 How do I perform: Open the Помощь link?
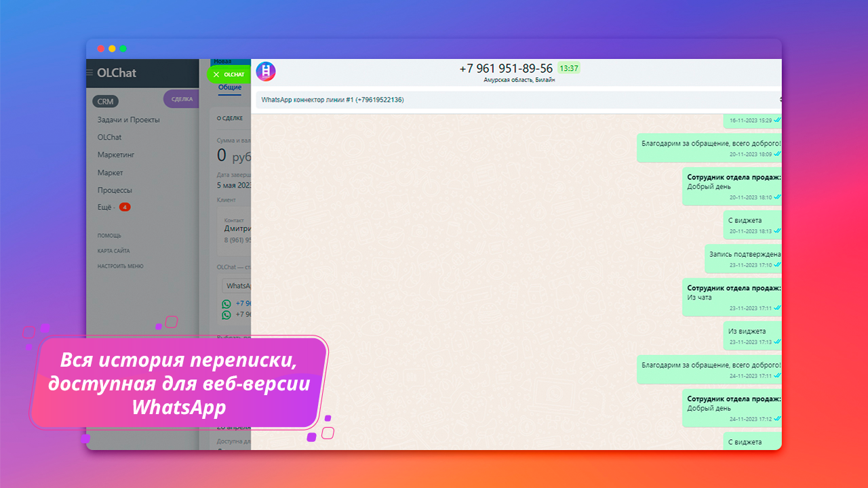click(109, 236)
